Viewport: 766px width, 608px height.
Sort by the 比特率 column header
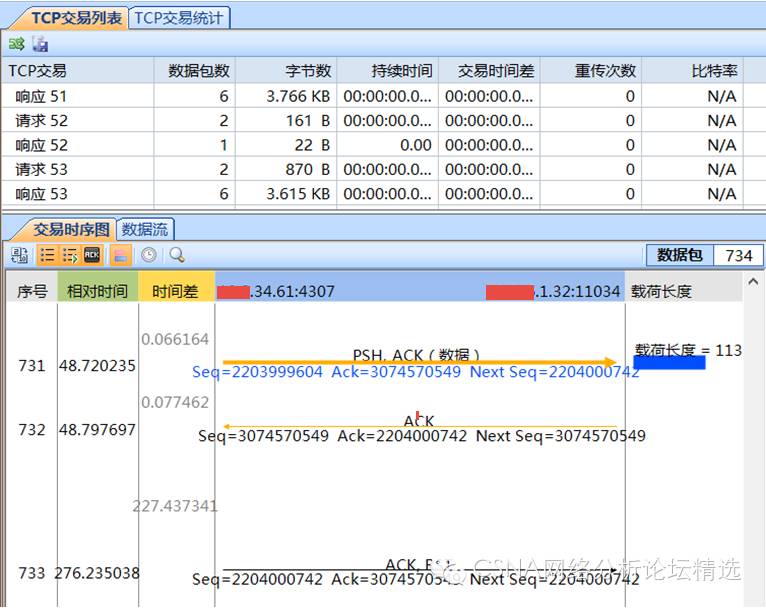coord(692,71)
